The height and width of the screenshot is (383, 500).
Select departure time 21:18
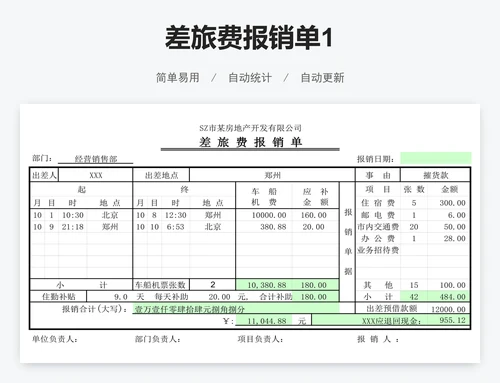pos(73,227)
